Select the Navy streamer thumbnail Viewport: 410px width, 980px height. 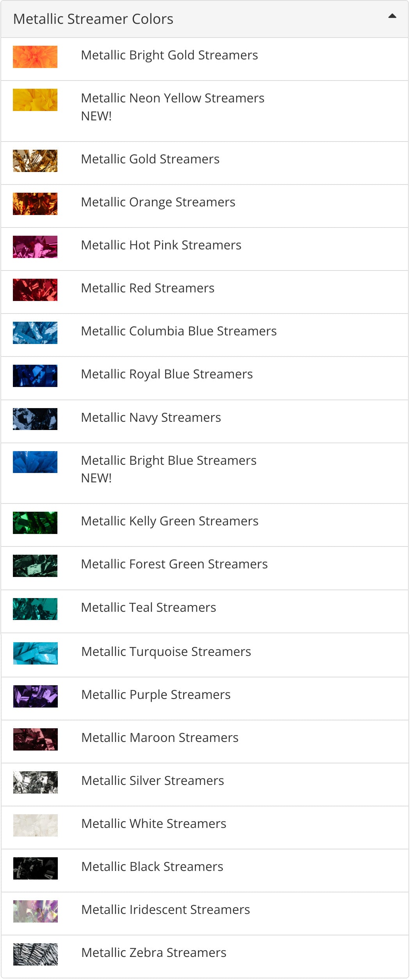click(x=35, y=419)
